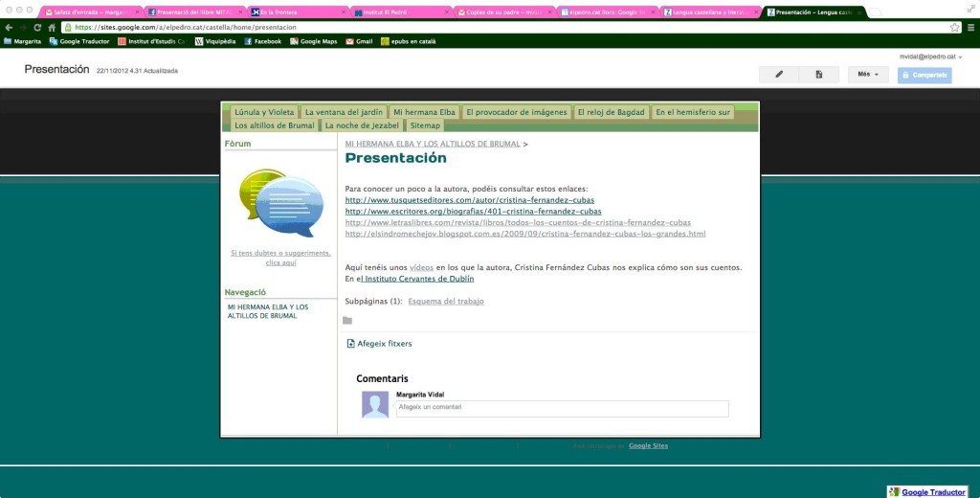Switch to the En la Frontera browser tab
980x498 pixels.
[x=297, y=12]
